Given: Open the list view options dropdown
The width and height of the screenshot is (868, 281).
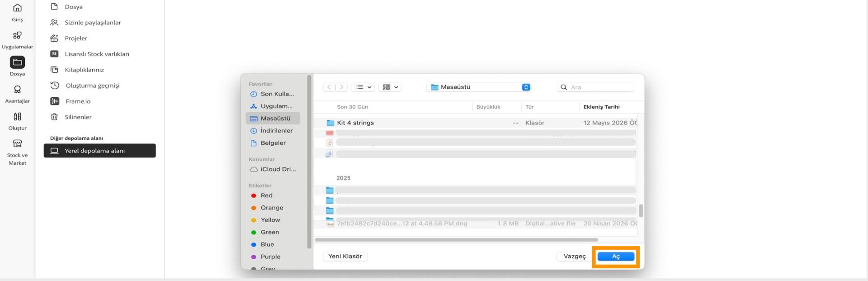Looking at the screenshot, I should [x=363, y=87].
